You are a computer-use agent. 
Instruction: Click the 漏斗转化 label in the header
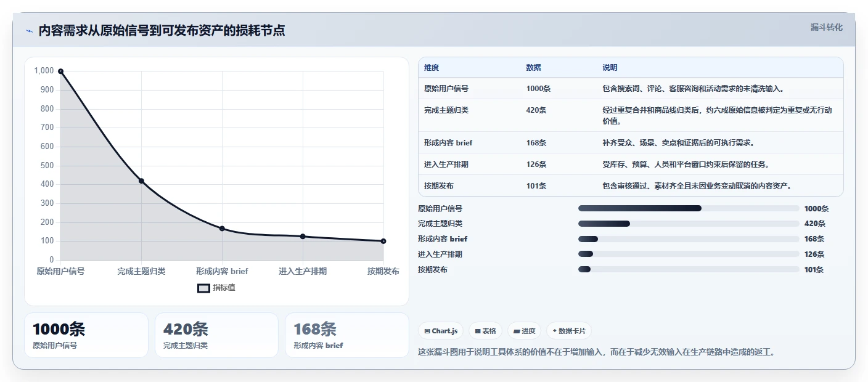pyautogui.click(x=826, y=28)
